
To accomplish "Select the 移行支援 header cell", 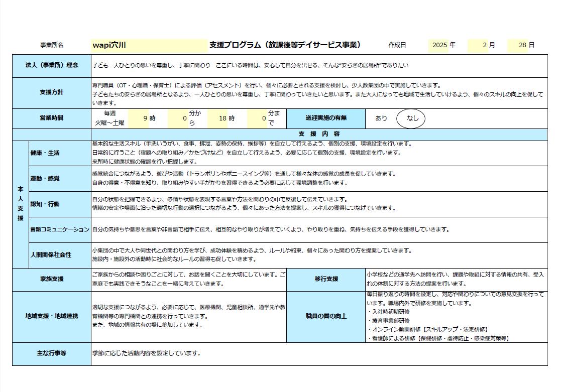I will tap(326, 279).
